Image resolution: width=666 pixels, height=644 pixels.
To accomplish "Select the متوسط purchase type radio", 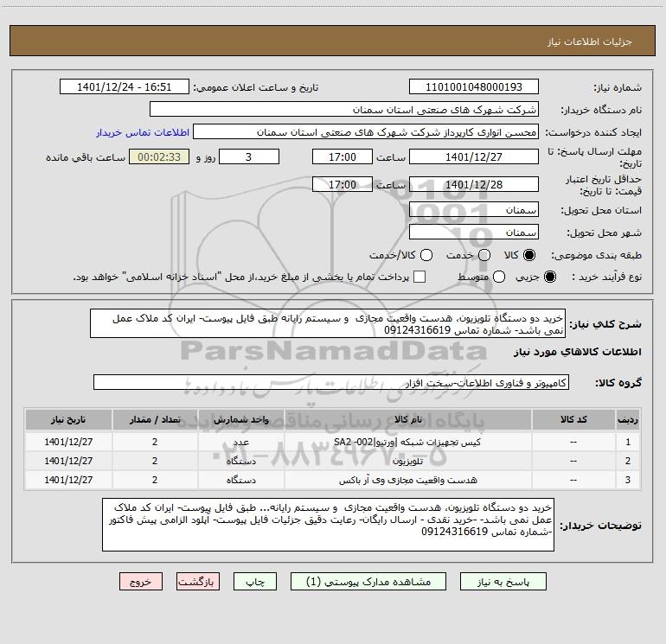I will (x=499, y=277).
